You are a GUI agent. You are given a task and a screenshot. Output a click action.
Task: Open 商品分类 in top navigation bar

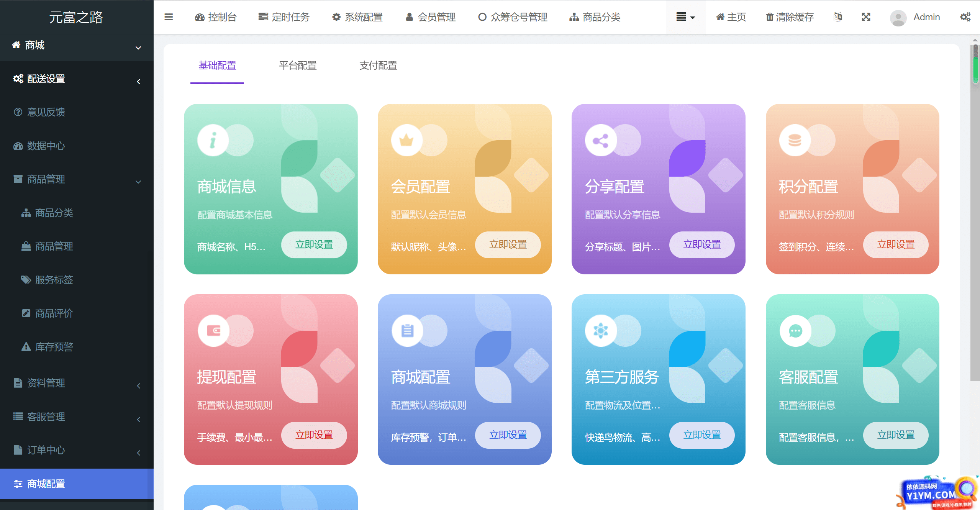tap(595, 17)
